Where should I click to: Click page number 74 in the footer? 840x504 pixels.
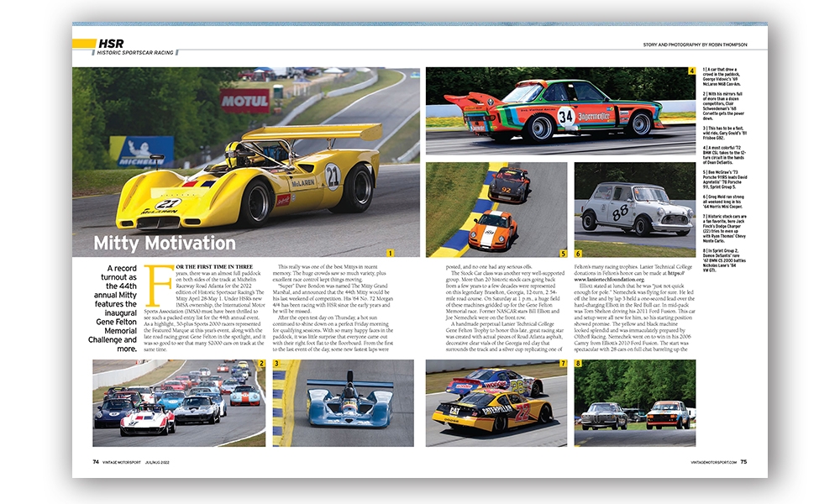[x=96, y=462]
